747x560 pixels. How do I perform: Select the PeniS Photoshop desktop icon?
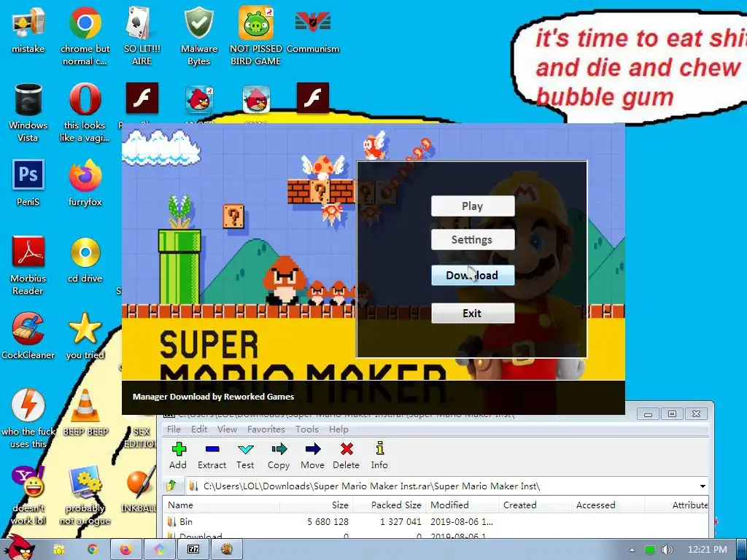pos(28,183)
